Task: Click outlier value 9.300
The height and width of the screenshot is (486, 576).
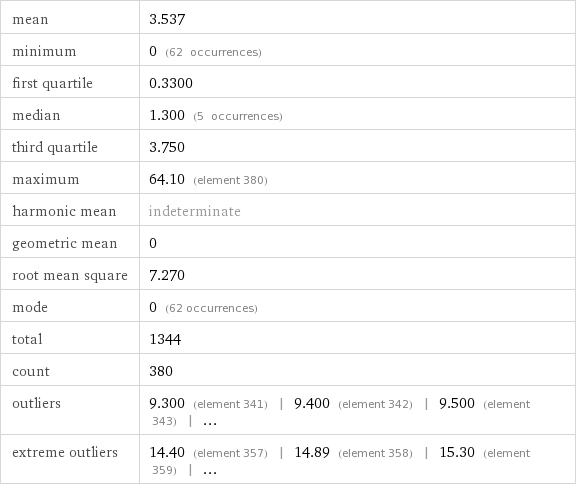Action: [x=167, y=403]
